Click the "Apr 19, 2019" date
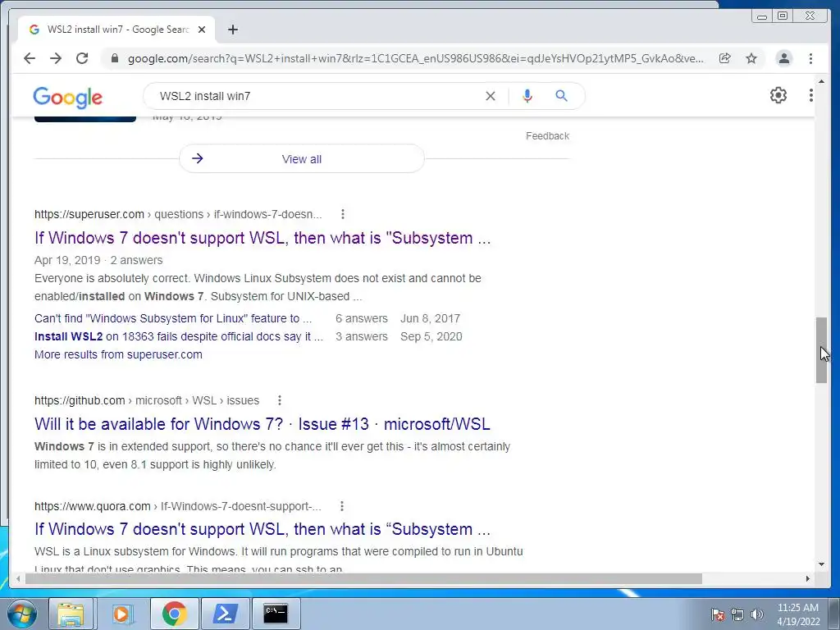 67,260
